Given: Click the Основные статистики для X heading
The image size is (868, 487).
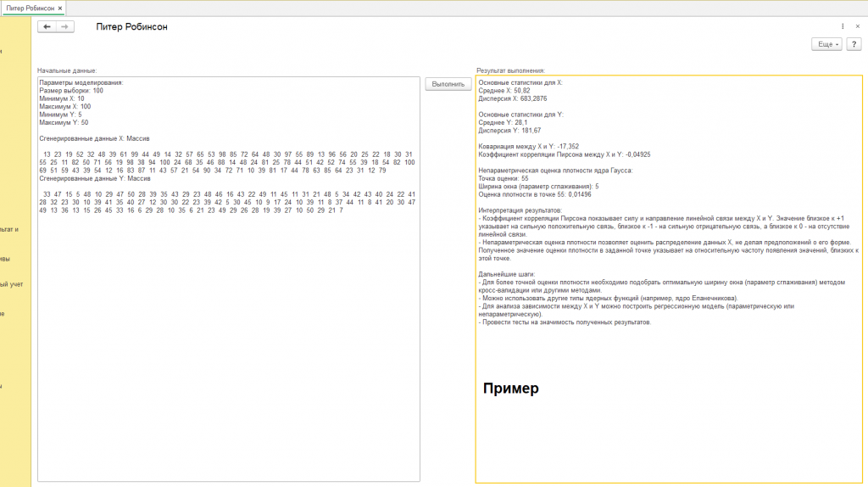Looking at the screenshot, I should click(520, 82).
